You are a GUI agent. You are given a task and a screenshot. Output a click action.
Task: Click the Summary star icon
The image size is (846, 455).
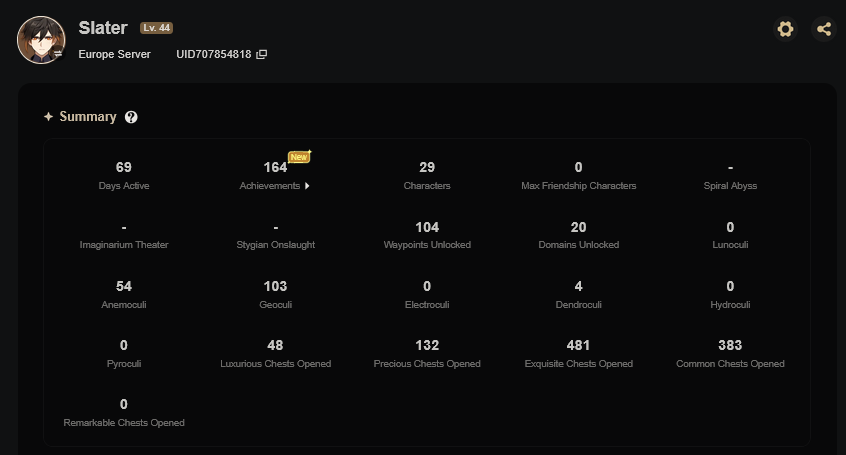(49, 117)
